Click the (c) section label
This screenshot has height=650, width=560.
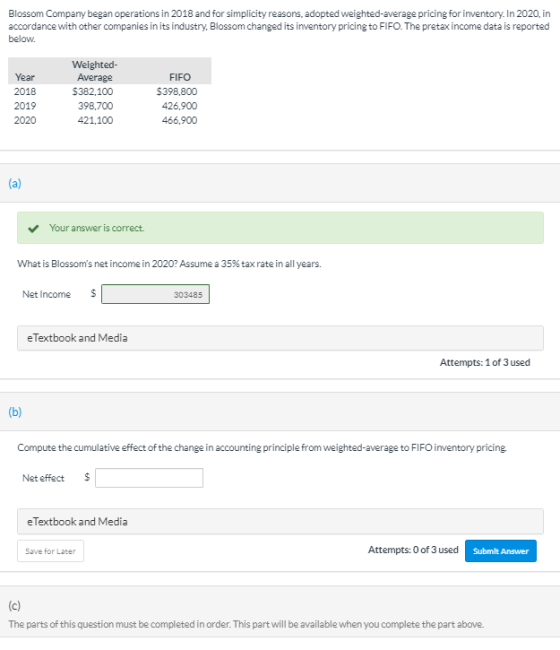15,606
